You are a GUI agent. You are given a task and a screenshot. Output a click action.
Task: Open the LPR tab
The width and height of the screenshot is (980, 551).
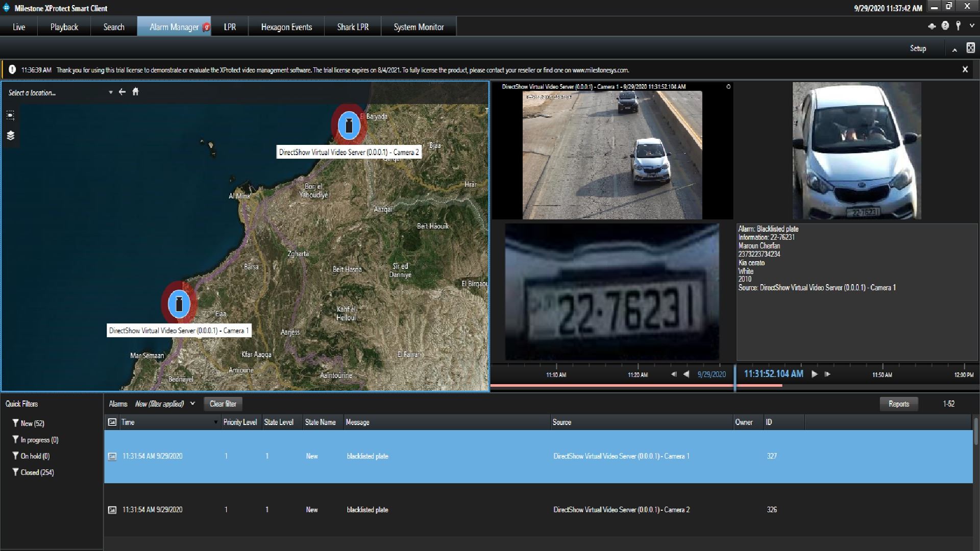tap(230, 27)
